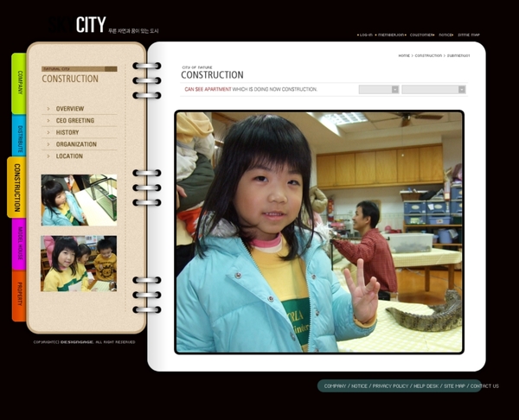Open Privacy Policy in the footer
This screenshot has height=420, width=519.
click(x=391, y=386)
